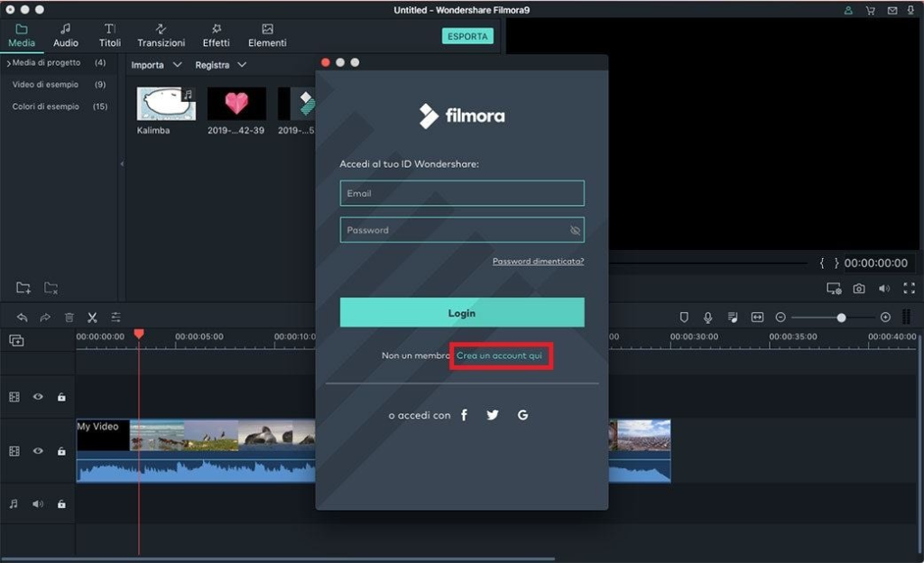Collapse the media library sidebar with the arrow
The width and height of the screenshot is (924, 563).
pyautogui.click(x=121, y=164)
